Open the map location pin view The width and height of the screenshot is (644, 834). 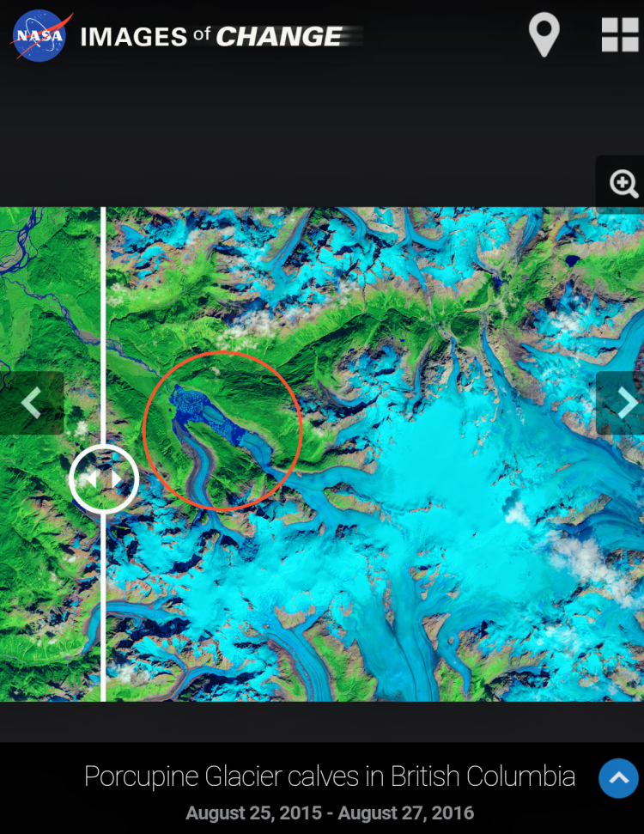click(x=544, y=35)
